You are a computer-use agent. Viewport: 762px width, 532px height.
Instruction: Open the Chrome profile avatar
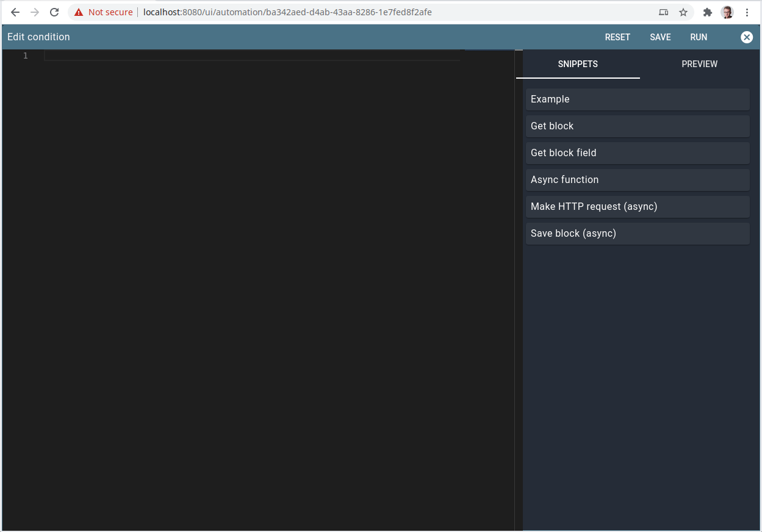click(x=727, y=12)
